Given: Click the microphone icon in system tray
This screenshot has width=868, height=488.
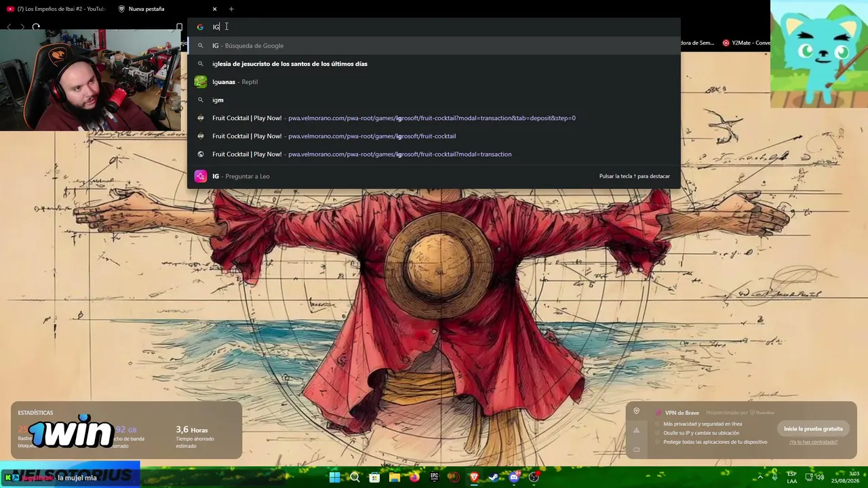Looking at the screenshot, I should pos(774,477).
